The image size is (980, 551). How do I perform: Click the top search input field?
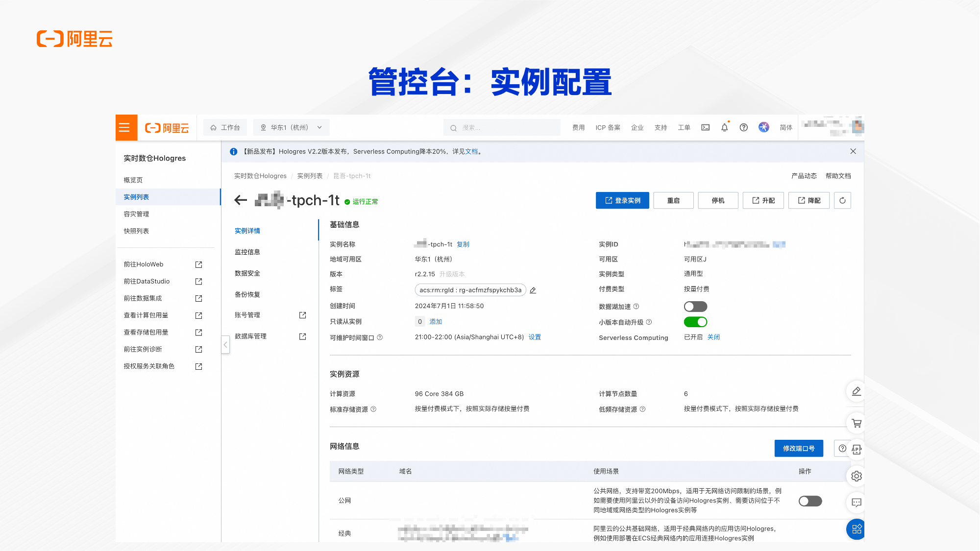pos(502,127)
